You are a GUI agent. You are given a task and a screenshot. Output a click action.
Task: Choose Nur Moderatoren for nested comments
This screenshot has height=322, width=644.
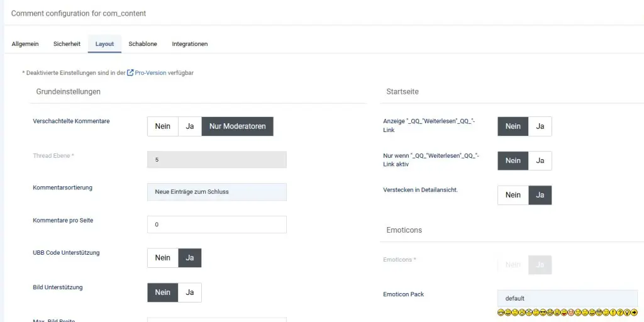tap(237, 126)
